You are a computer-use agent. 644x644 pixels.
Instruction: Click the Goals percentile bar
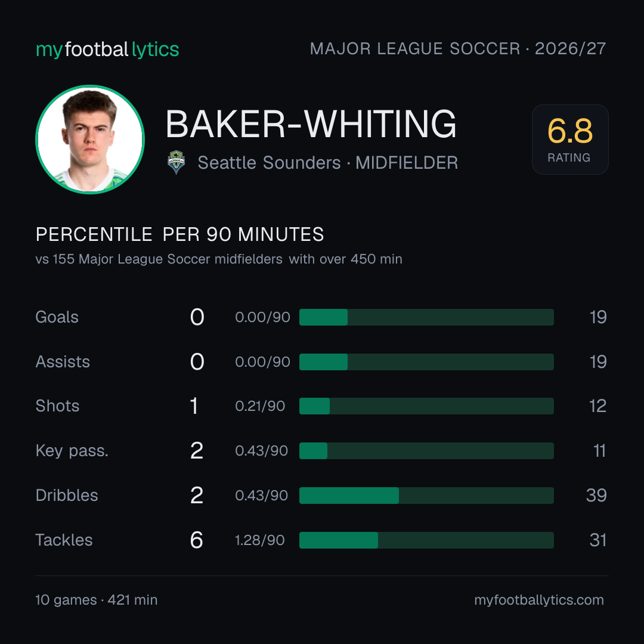click(426, 317)
